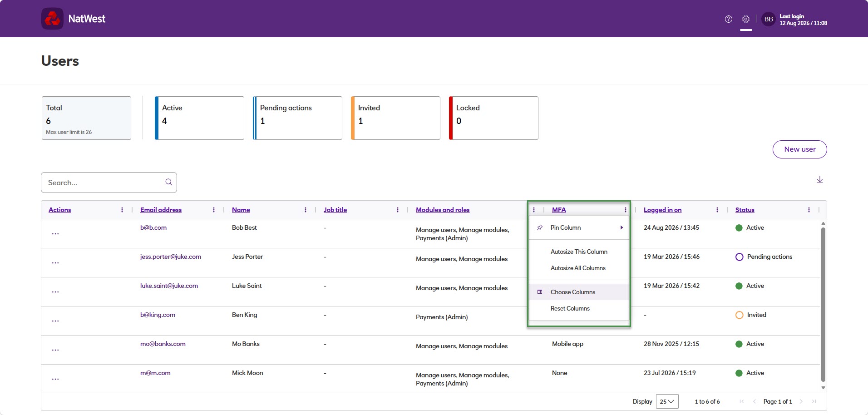Expand the Pin Column submenu

[579, 227]
